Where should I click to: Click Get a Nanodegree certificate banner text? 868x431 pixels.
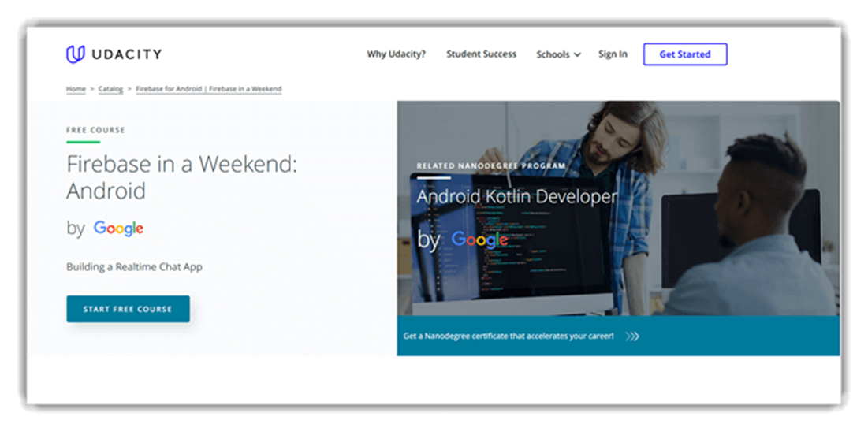(x=509, y=336)
